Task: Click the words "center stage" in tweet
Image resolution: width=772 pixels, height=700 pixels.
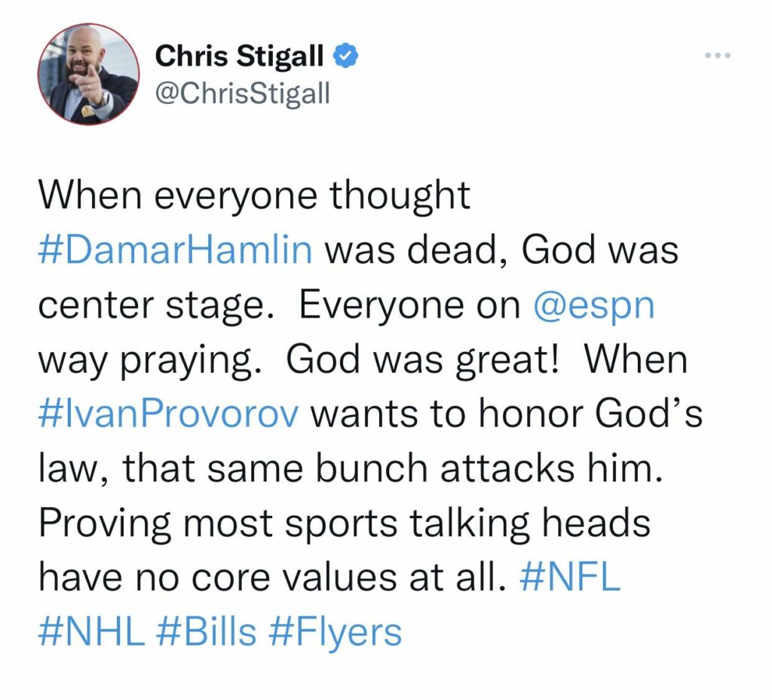Action: click(x=158, y=305)
